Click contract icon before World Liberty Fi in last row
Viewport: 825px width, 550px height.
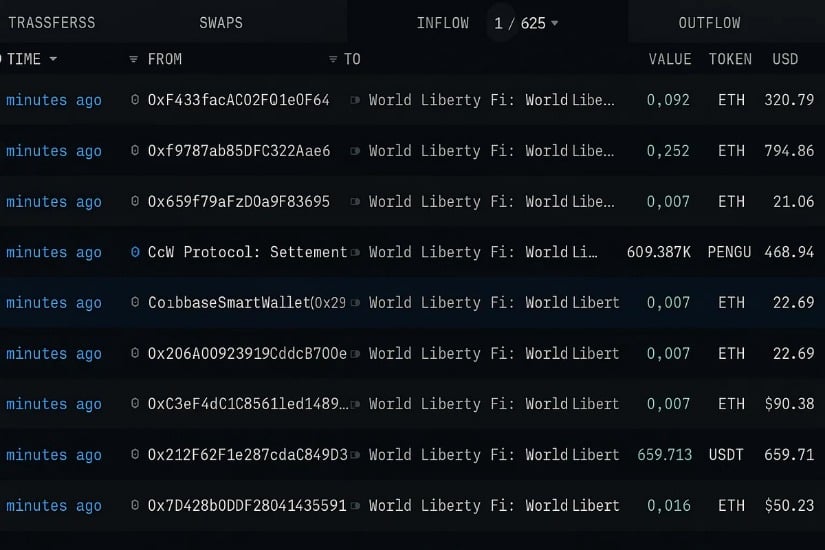pos(355,506)
